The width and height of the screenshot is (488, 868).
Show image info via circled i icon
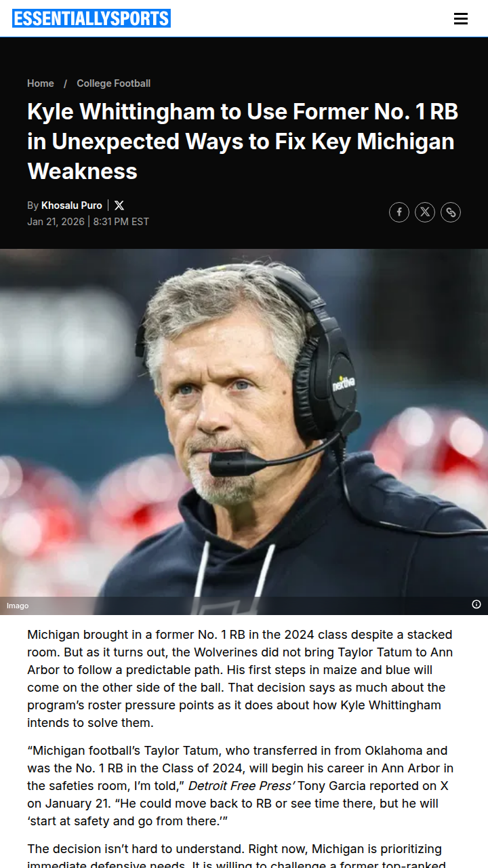(x=476, y=604)
